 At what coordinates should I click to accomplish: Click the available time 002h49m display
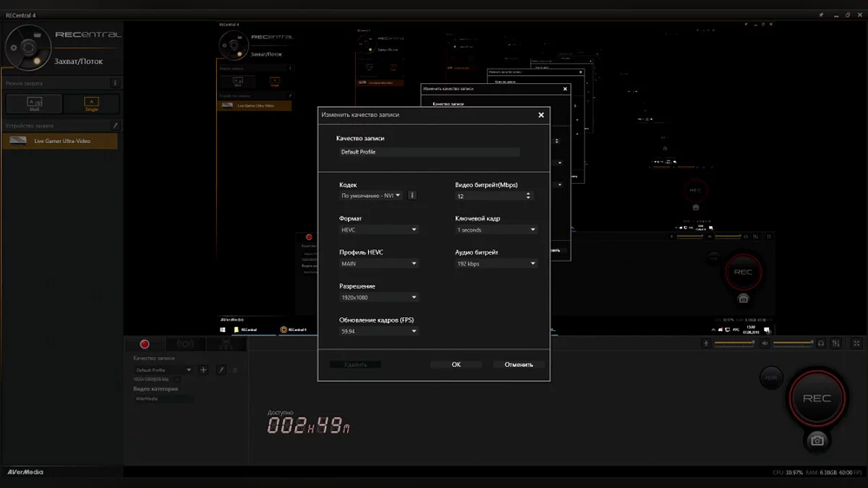pyautogui.click(x=309, y=426)
